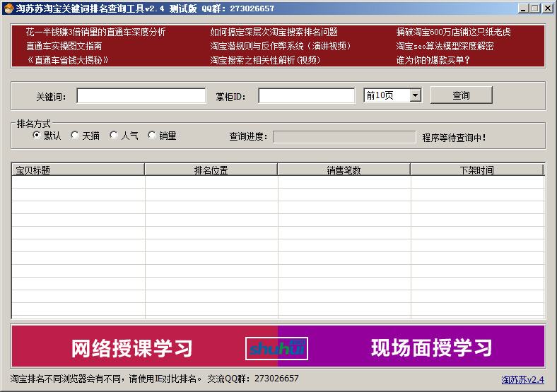Click the 下架时间 column header
This screenshot has width=557, height=392.
coord(477,170)
